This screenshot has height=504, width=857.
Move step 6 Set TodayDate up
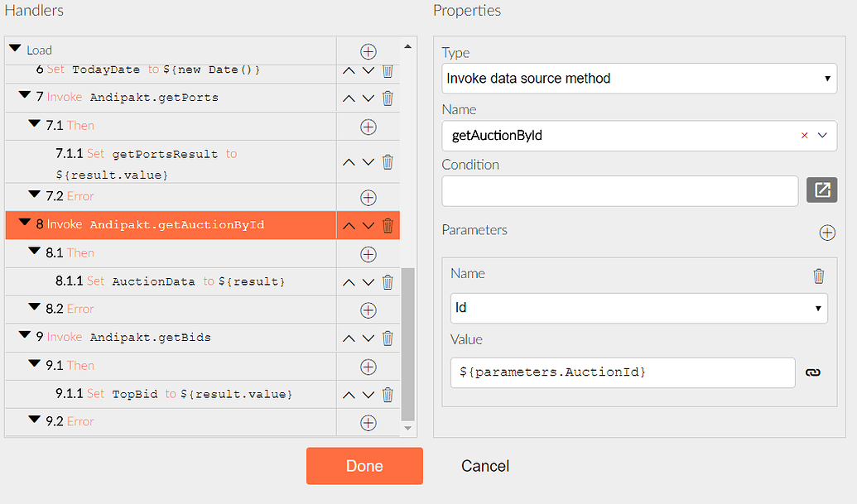[x=349, y=70]
